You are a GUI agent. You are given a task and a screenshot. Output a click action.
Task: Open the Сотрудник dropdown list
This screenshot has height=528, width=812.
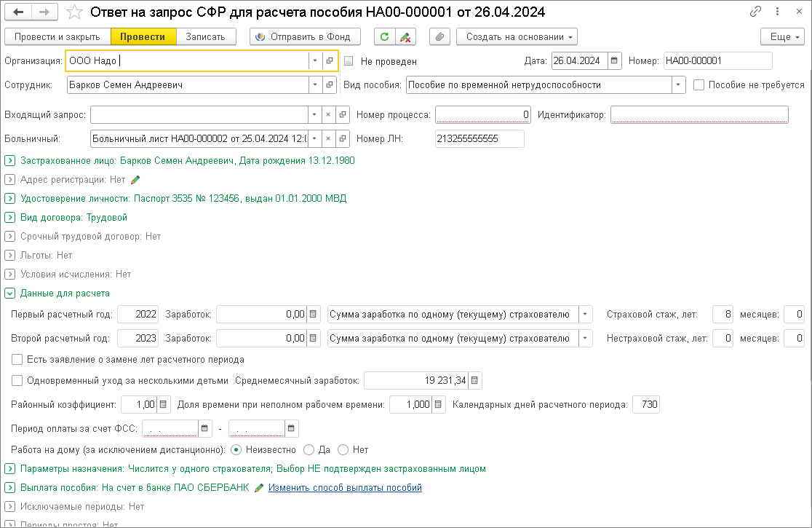click(x=315, y=85)
